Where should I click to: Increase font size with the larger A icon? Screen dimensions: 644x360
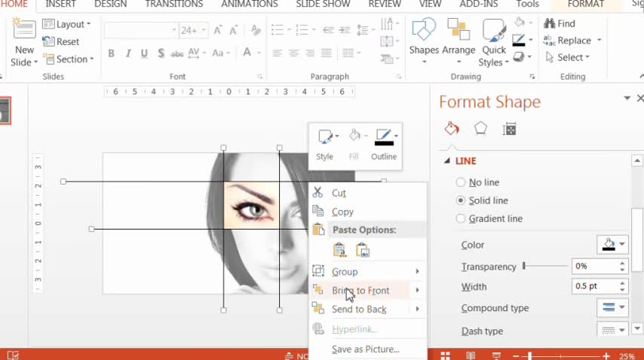point(218,30)
